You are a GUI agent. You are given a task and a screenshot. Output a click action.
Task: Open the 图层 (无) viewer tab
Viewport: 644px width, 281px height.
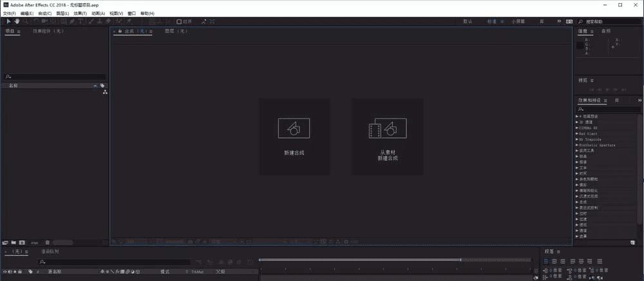176,31
